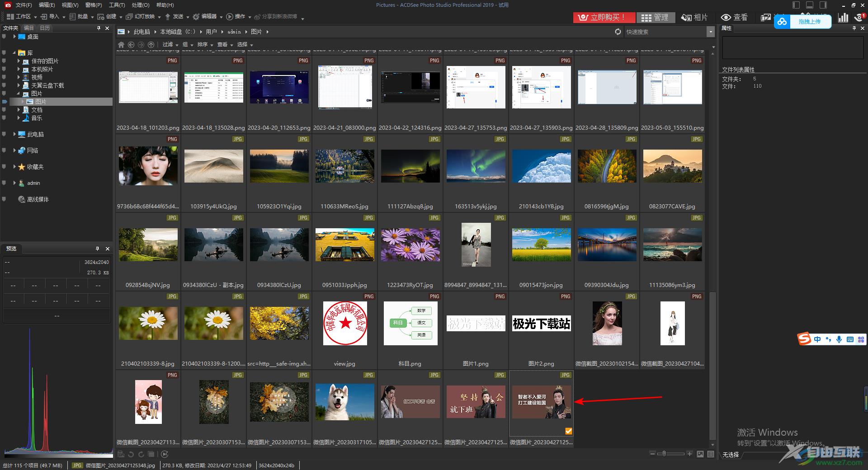Viewport: 868px width, 470px height.
Task: Expand the 桌面 tree node
Action: (x=14, y=37)
